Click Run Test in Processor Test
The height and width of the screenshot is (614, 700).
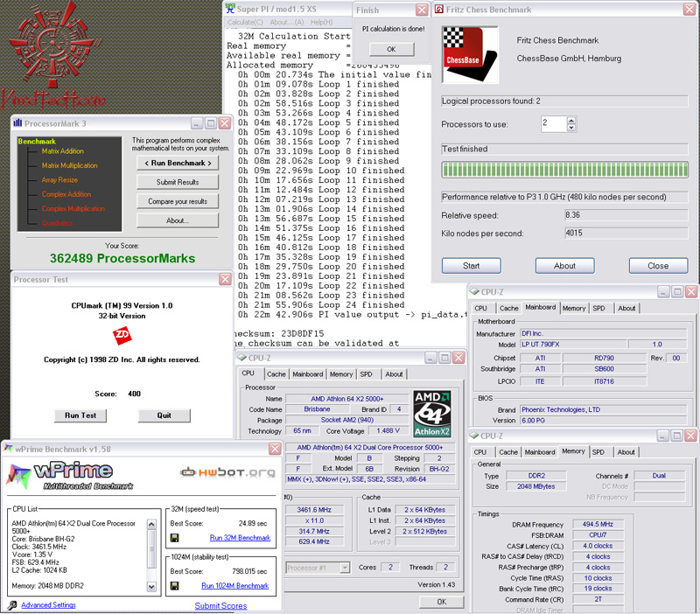(x=80, y=415)
